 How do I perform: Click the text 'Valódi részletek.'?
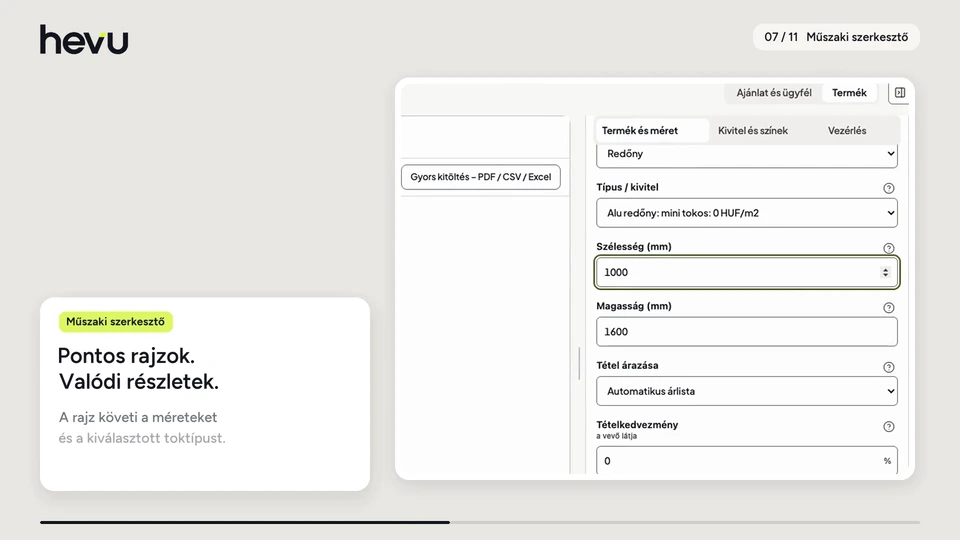pos(138,381)
